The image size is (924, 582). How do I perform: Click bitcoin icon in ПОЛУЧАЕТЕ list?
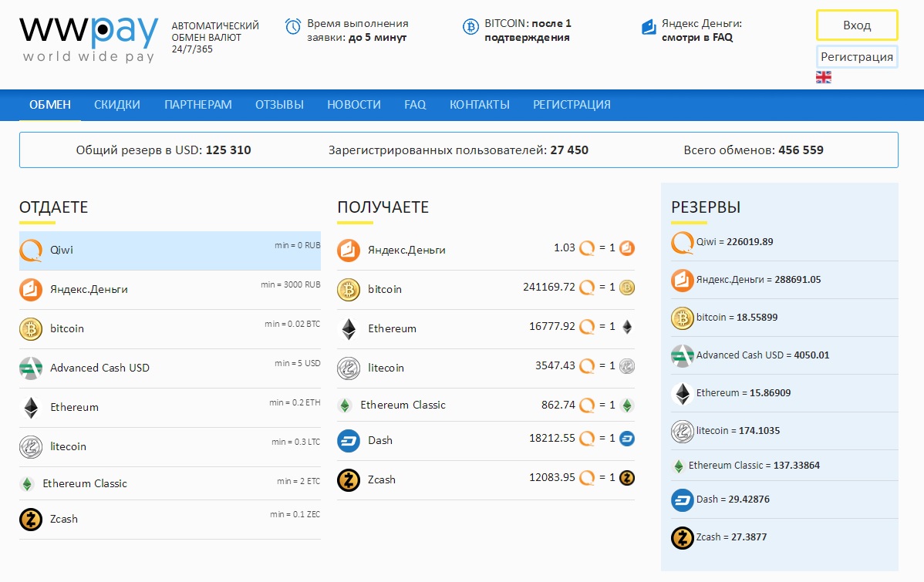click(x=349, y=290)
